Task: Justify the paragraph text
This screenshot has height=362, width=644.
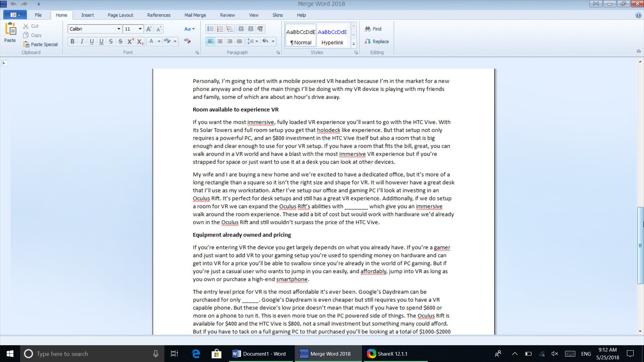Action: (x=239, y=41)
